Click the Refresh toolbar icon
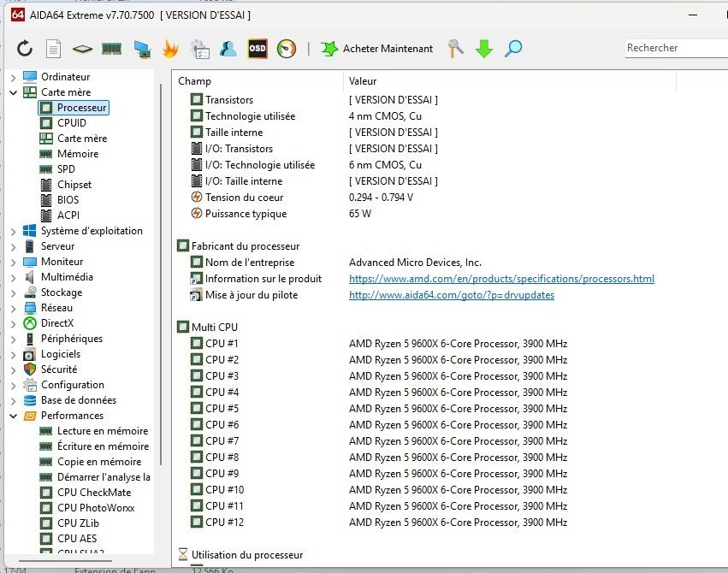Image resolution: width=728 pixels, height=573 pixels. point(25,49)
